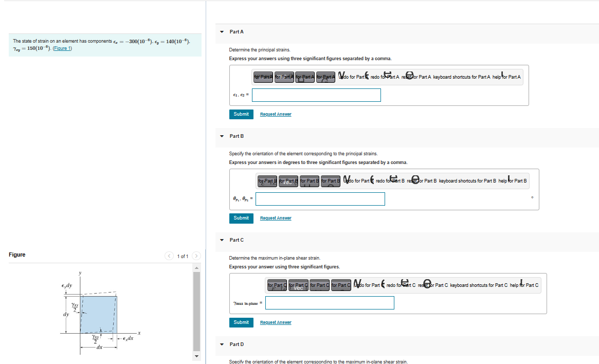This screenshot has height=364, width=599.
Task: Open the Figure 1 link
Action: coord(62,48)
